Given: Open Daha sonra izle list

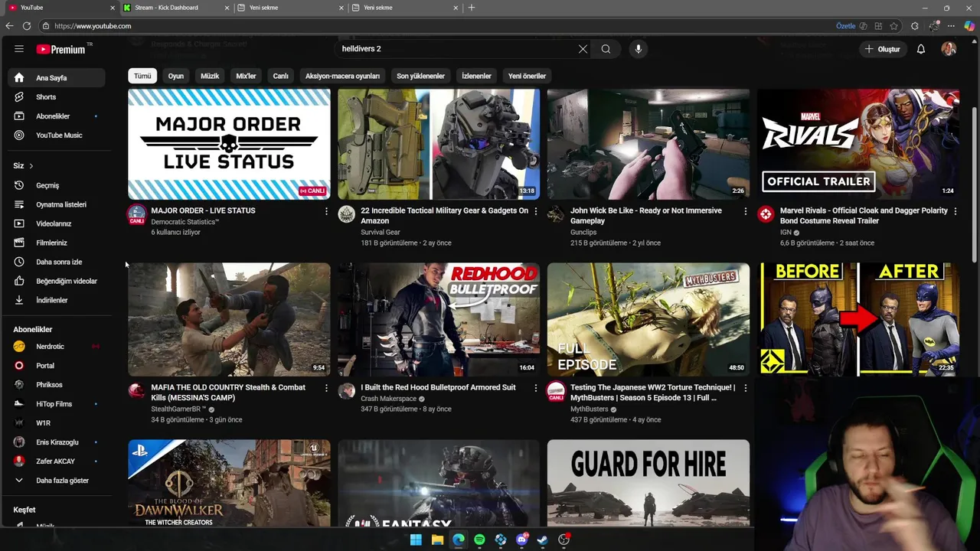Looking at the screenshot, I should tap(57, 262).
